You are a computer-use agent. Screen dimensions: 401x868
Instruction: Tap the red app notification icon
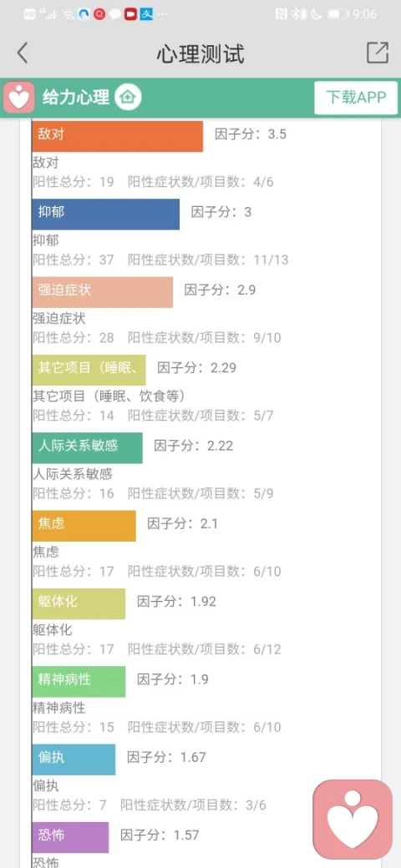(x=130, y=14)
